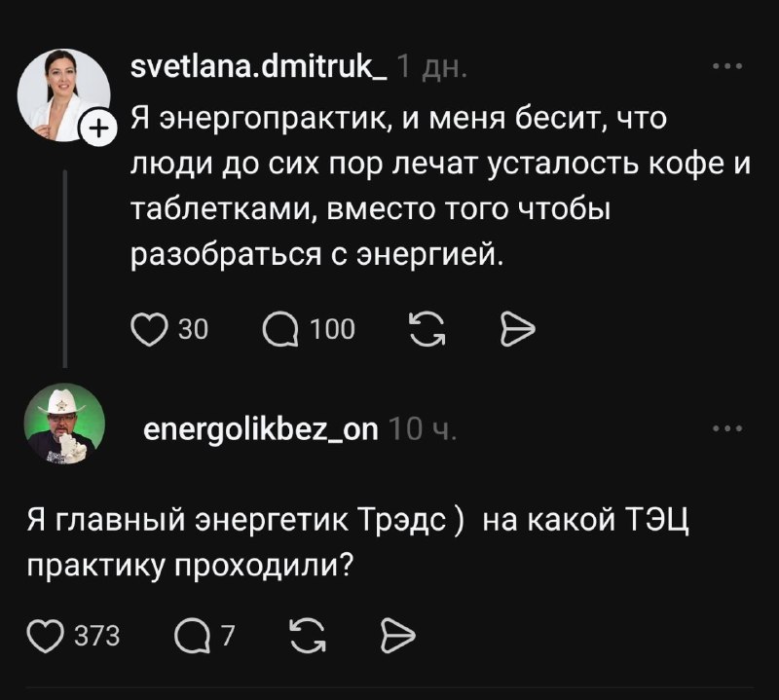Open replies on svetlana.dmitruk_'s post
Viewport: 779px width, 700px height.
coord(281,330)
